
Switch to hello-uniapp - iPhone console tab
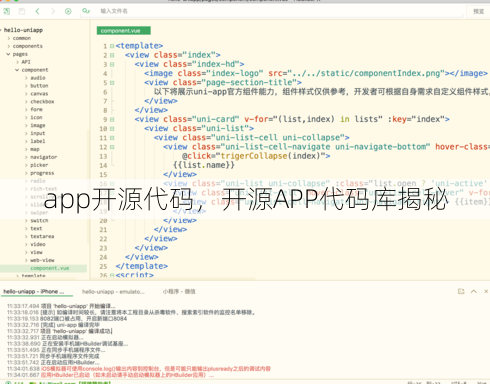point(34,292)
